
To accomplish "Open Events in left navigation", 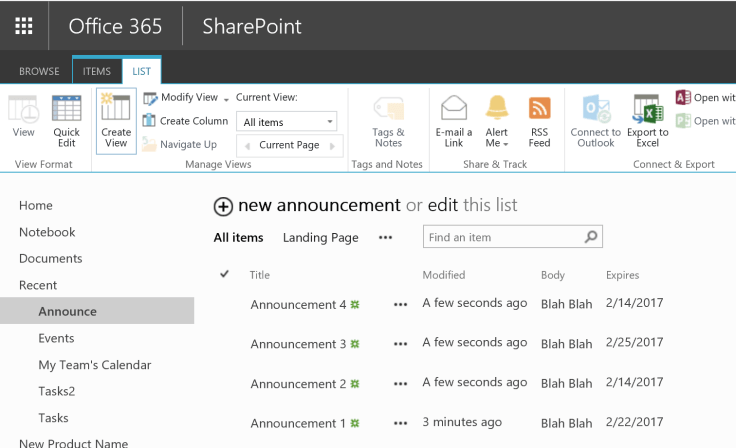I will click(x=56, y=338).
